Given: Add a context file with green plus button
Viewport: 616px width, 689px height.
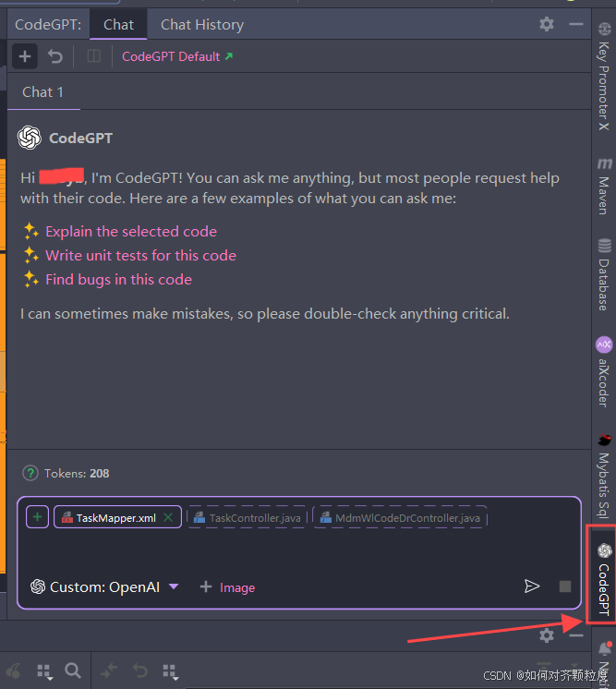Looking at the screenshot, I should coord(37,517).
